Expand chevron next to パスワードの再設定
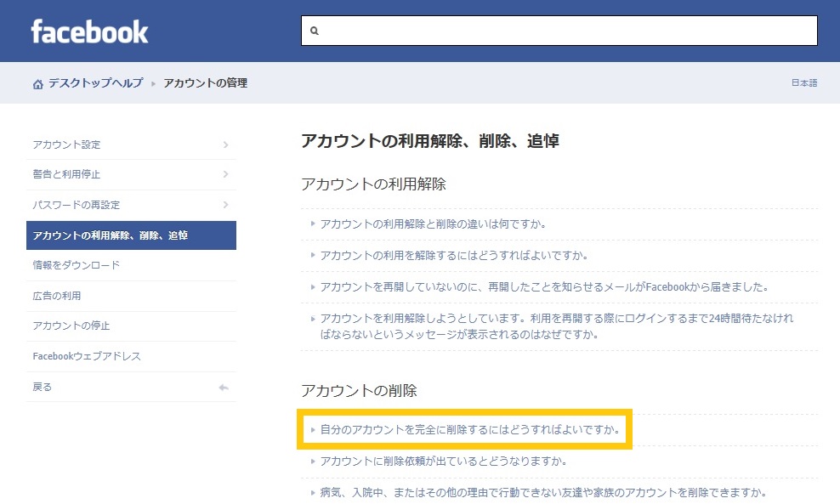This screenshot has height=504, width=840. point(225,205)
